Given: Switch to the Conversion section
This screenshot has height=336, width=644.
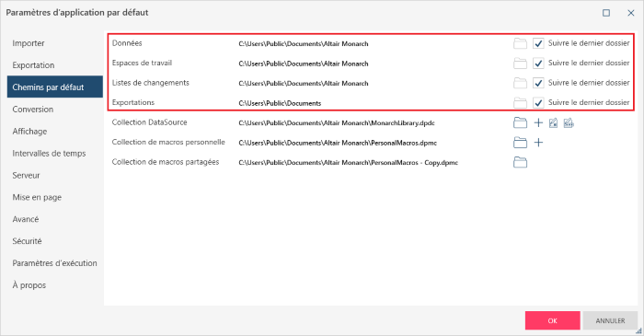Looking at the screenshot, I should coord(54,109).
